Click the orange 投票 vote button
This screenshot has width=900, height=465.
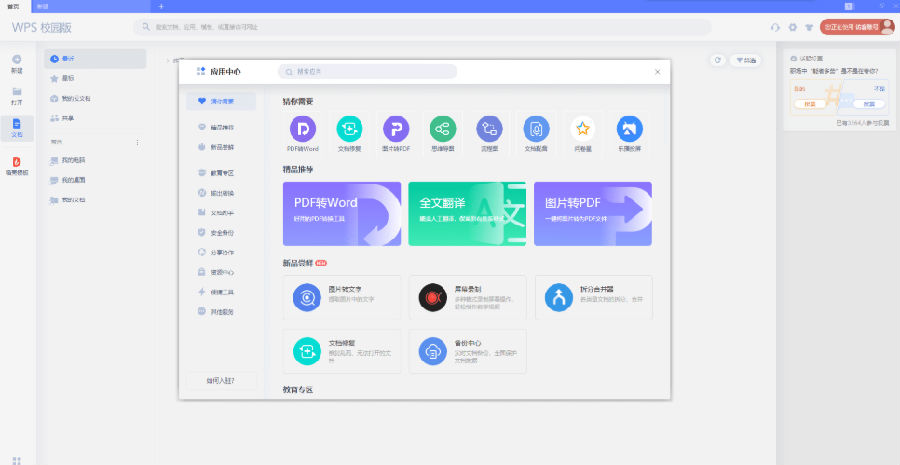click(810, 104)
